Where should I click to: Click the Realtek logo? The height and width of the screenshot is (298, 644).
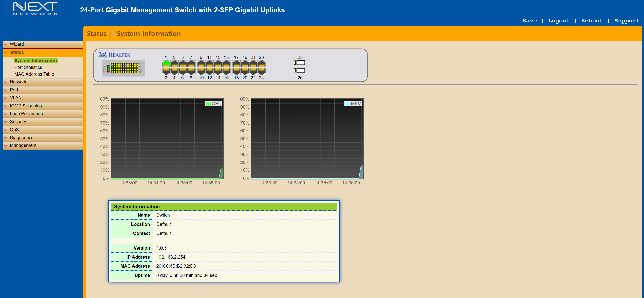point(115,55)
